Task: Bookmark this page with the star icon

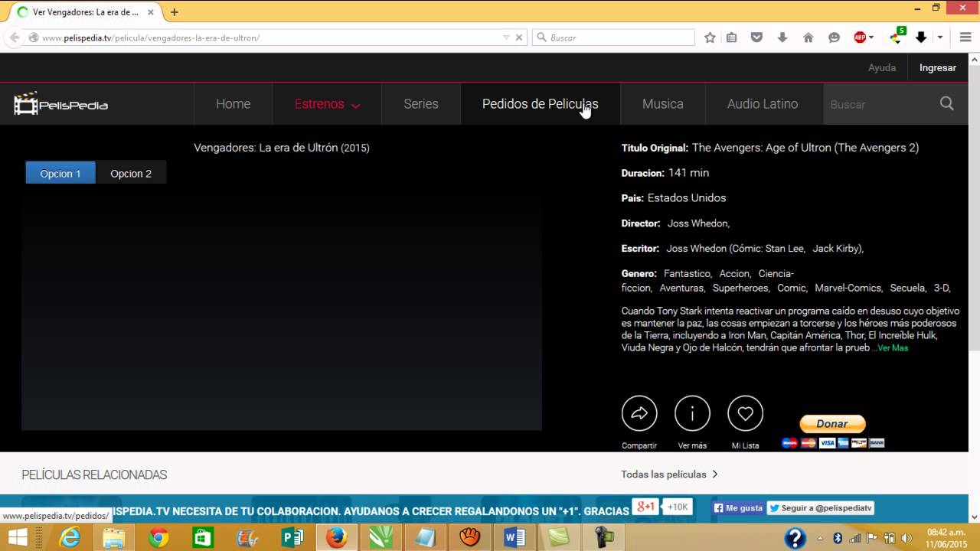Action: pos(710,37)
